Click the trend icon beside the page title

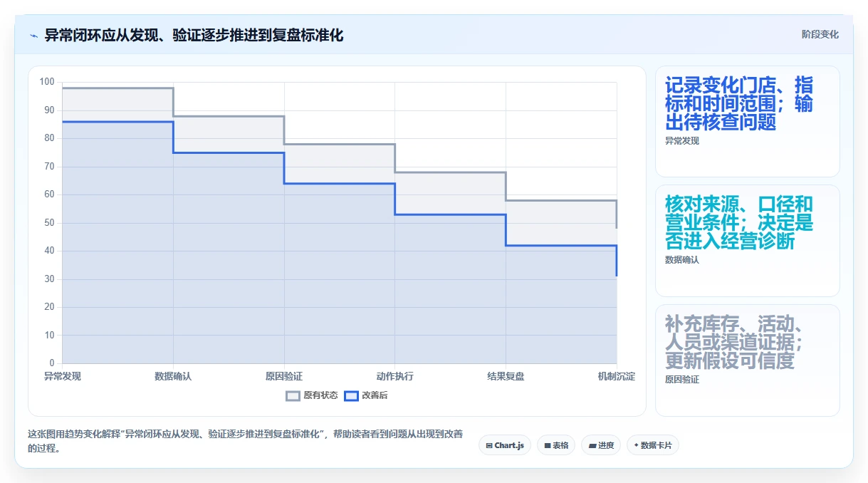(34, 35)
